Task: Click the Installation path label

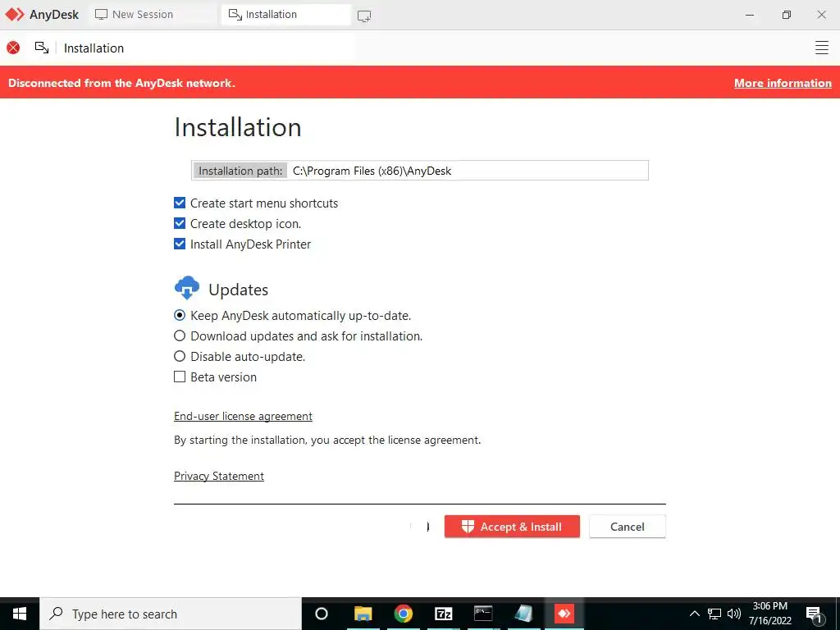Action: [x=240, y=171]
